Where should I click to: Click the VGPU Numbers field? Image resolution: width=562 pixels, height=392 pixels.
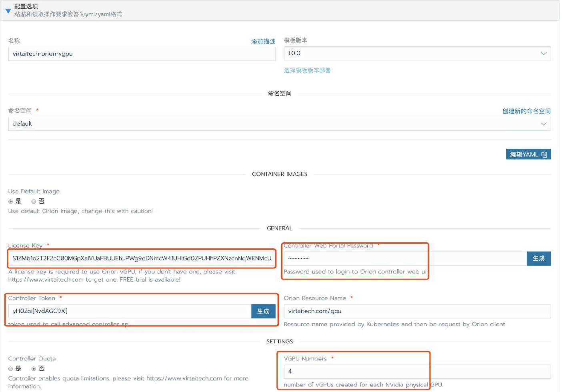(417, 372)
